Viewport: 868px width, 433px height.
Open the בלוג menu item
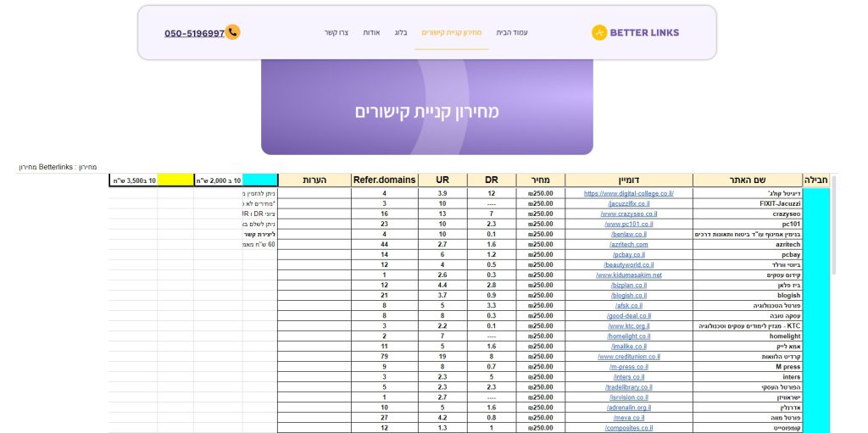click(401, 33)
